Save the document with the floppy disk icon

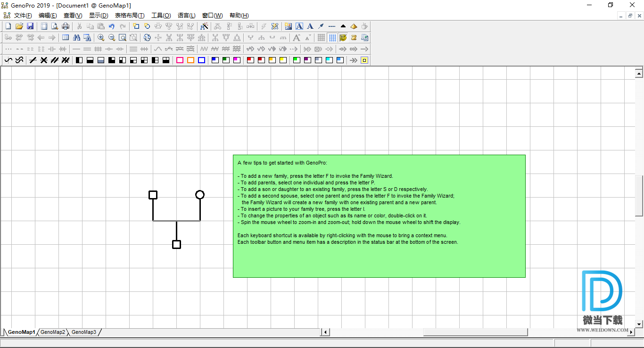pos(30,26)
